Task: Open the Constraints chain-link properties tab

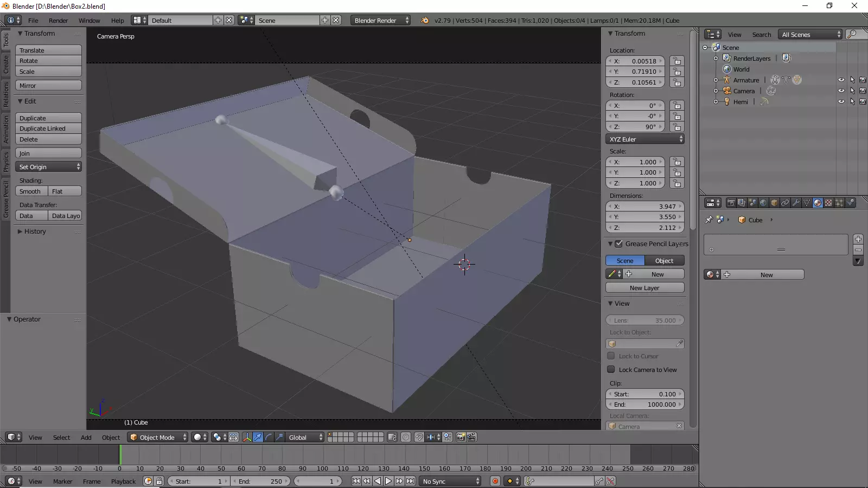Action: tap(785, 203)
